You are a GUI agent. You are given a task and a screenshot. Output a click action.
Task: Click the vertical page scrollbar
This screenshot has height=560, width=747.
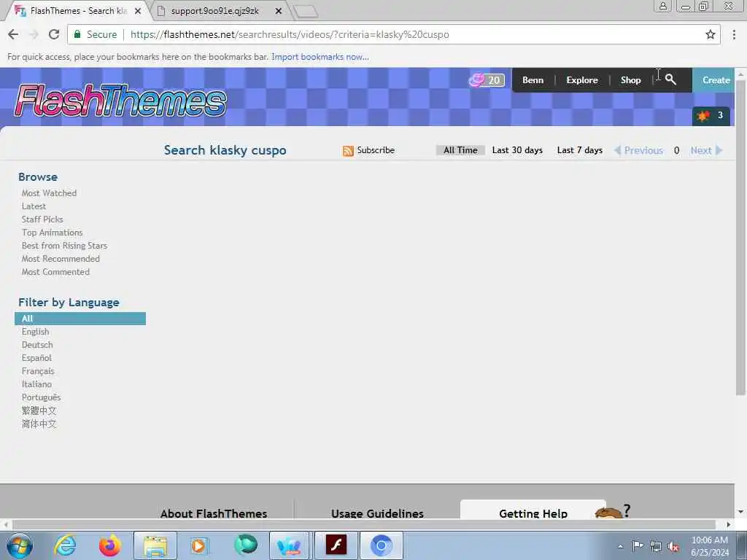click(x=740, y=238)
